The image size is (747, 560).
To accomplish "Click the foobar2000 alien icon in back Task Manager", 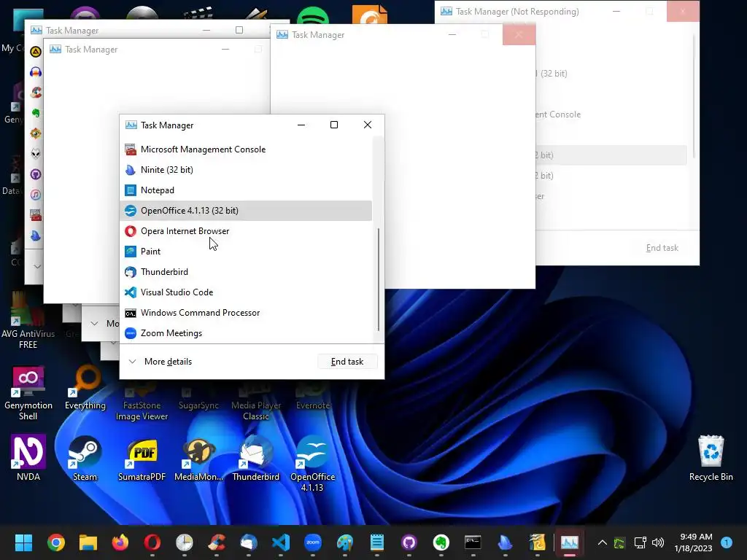I will tap(36, 154).
